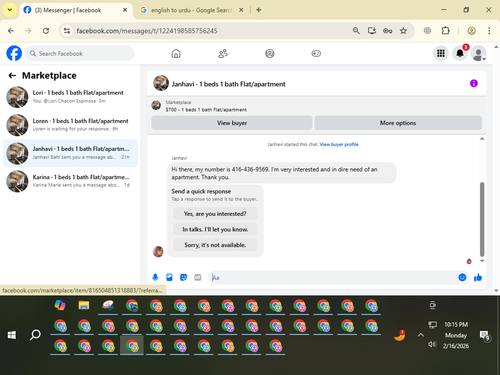Open File Explorer from the taskbar

tap(84, 305)
